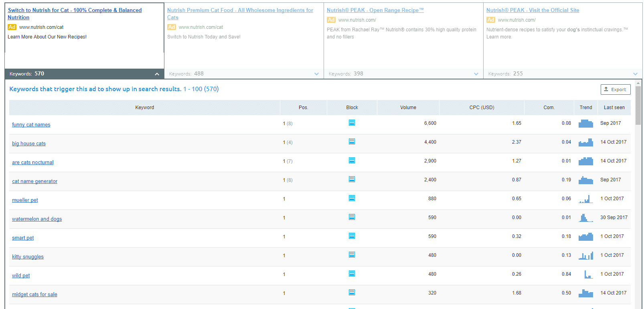644x309 pixels.
Task: Open keyword link wild pet
Action: tap(21, 276)
